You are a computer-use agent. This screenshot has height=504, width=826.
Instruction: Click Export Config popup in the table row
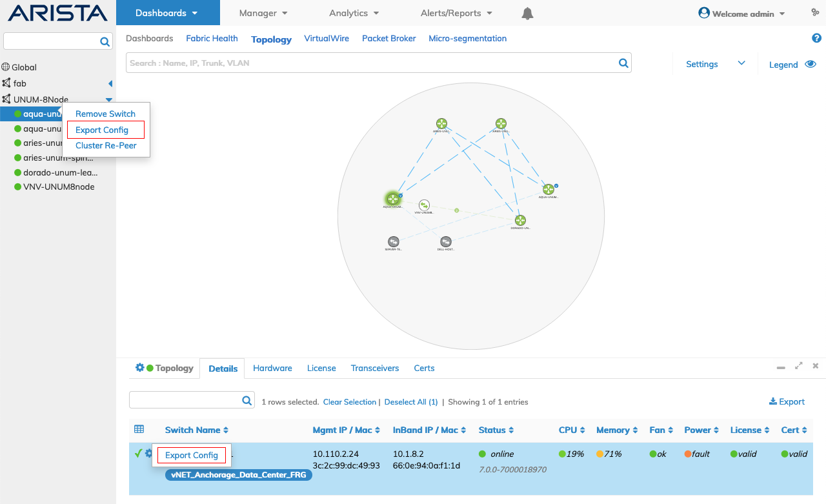tap(192, 455)
